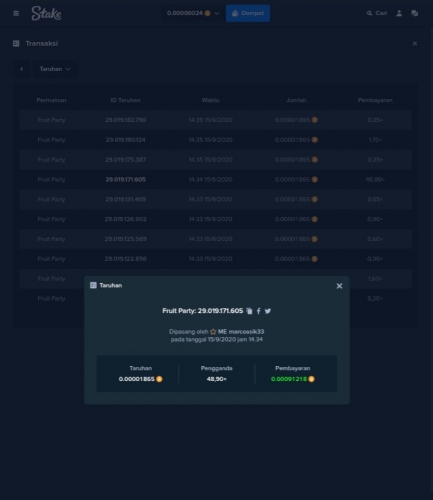Viewport: 433px width, 500px height.
Task: Share the bet on Facebook
Action: [x=258, y=311]
